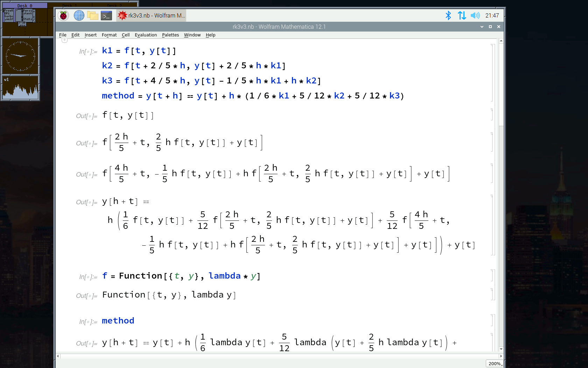Screen dimensions: 588x368
Task: Click the vertical scrollbar down arrow
Action: click(501, 349)
